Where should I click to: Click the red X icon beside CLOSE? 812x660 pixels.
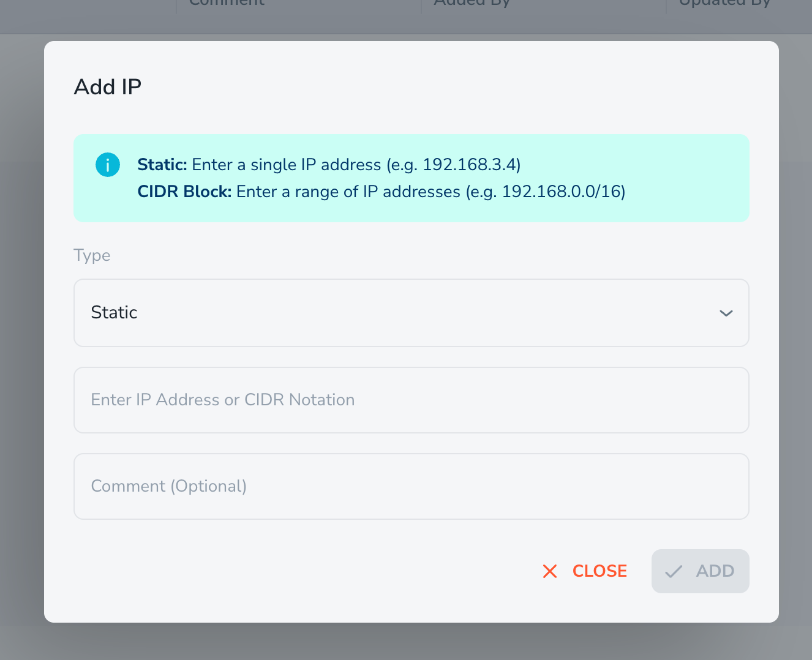click(550, 571)
